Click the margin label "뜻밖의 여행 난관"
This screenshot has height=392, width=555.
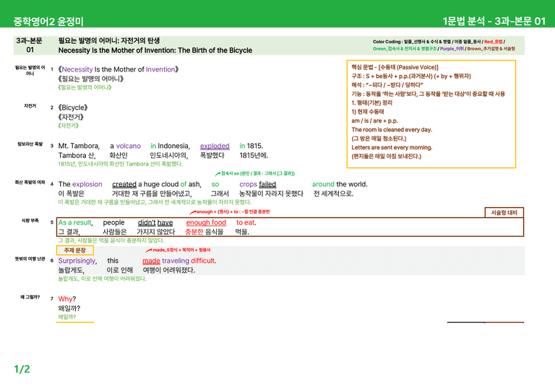(30, 259)
